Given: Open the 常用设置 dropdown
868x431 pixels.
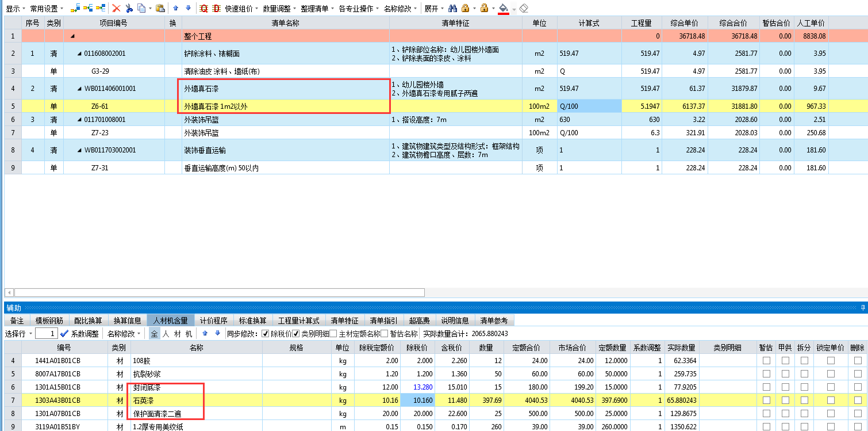Looking at the screenshot, I should coord(47,9).
